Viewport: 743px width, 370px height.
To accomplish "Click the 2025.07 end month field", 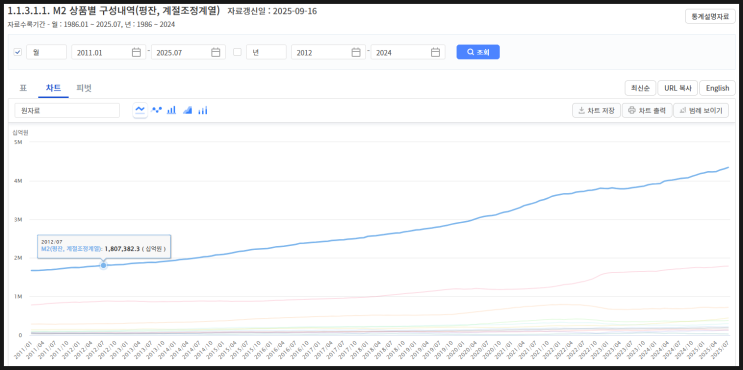I will pos(188,52).
